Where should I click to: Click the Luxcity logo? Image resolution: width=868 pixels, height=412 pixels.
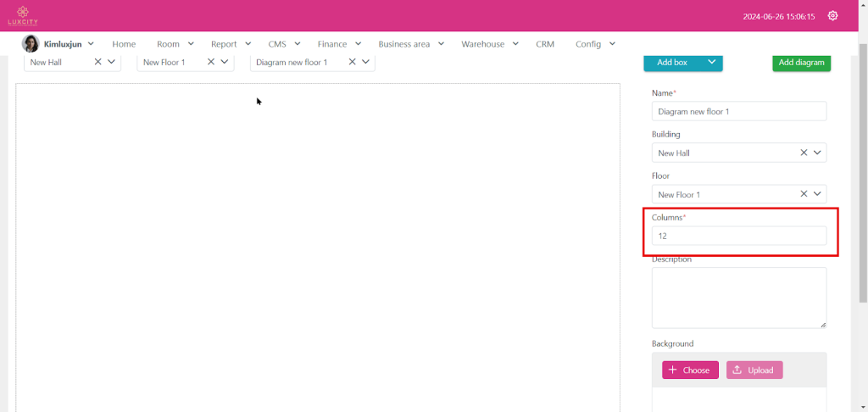(23, 15)
